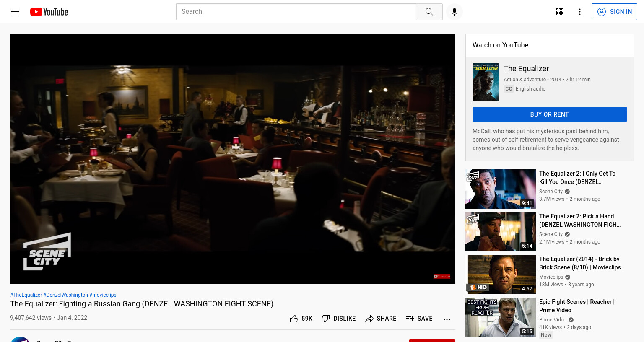Image resolution: width=644 pixels, height=342 pixels.
Task: Open the Movieclips channel link
Action: point(551,277)
